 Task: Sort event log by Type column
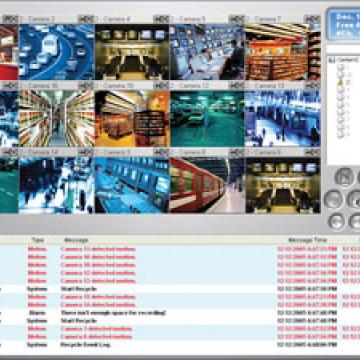pyautogui.click(x=38, y=240)
